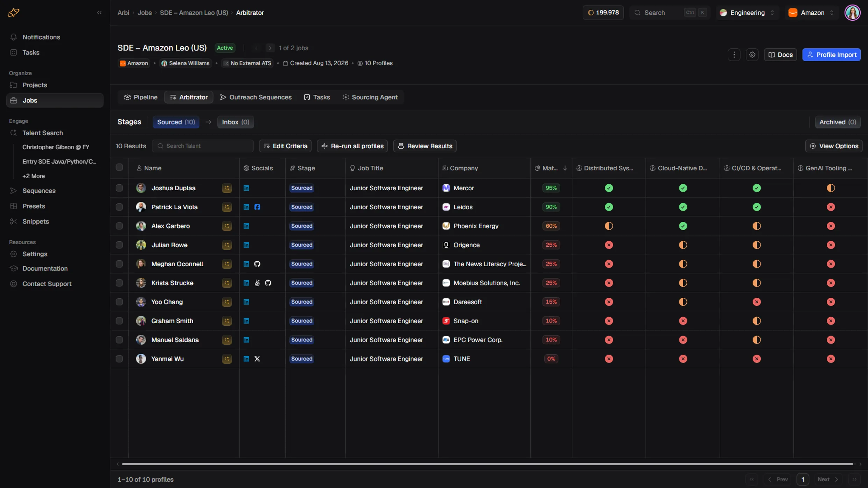This screenshot has height=488, width=868.
Task: Open View Options dropdown
Action: point(834,146)
